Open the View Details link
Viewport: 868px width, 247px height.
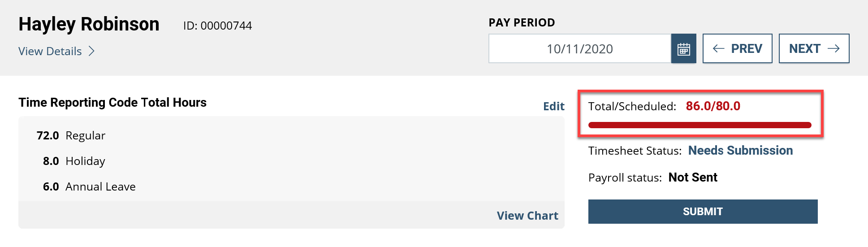[x=50, y=51]
